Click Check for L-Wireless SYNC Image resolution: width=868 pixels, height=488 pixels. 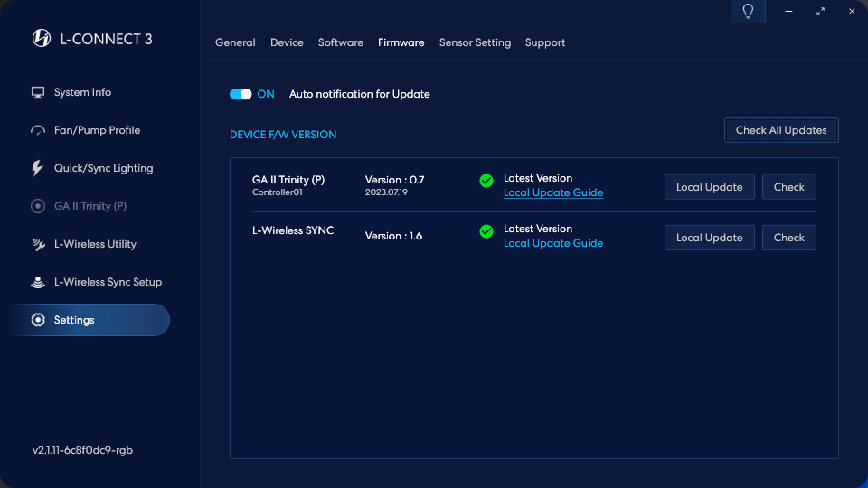788,238
